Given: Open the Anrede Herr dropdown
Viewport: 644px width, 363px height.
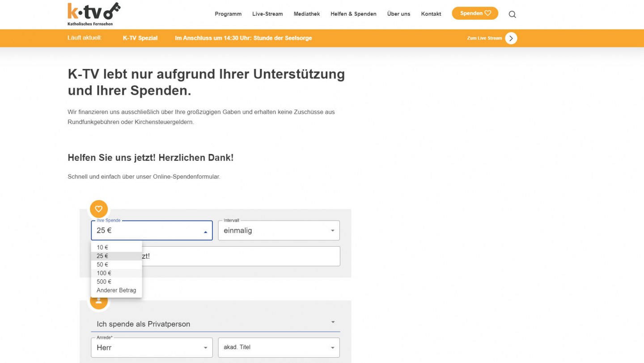Looking at the screenshot, I should click(x=152, y=347).
